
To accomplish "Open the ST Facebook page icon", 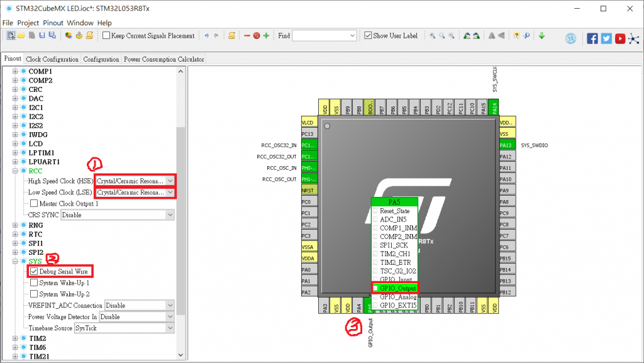I will 592,38.
